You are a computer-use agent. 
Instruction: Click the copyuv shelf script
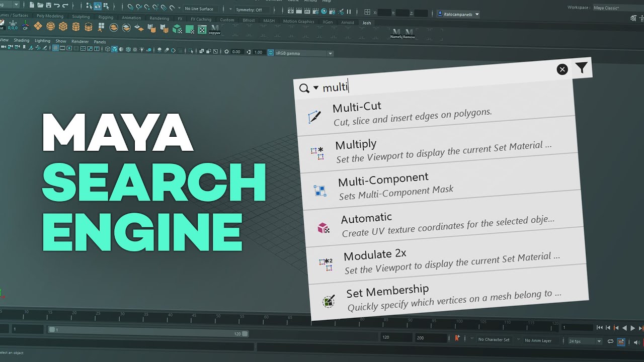coord(215,30)
